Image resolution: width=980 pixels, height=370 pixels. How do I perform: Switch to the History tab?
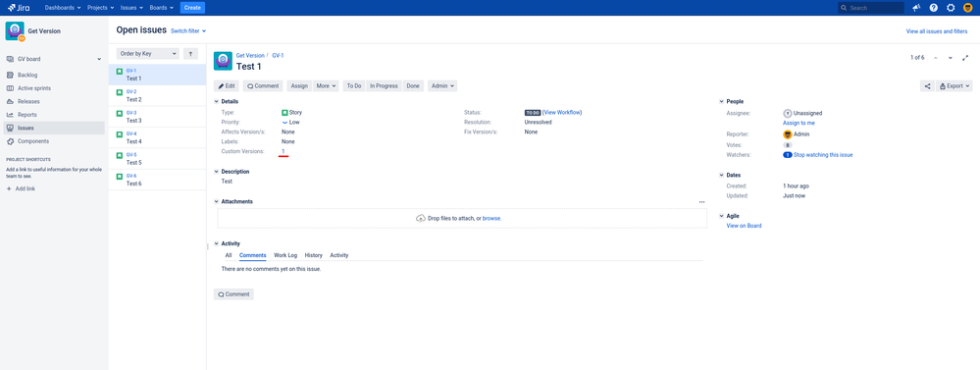click(314, 255)
